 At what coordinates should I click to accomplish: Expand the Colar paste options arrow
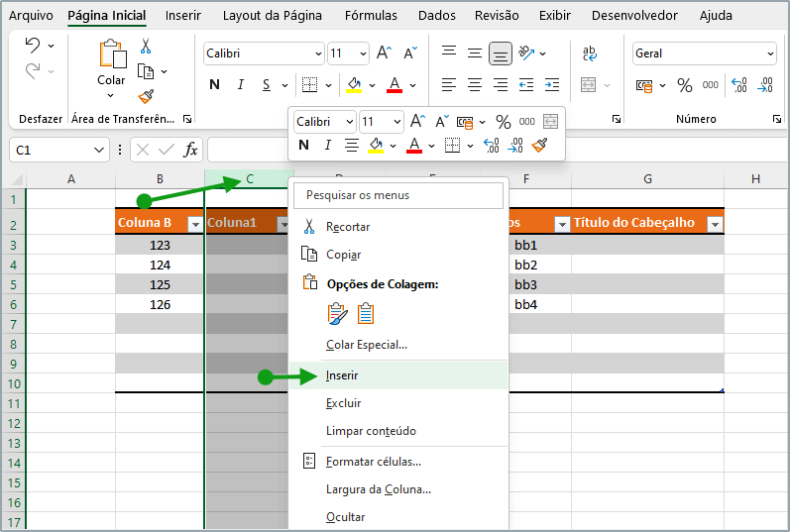coord(111,95)
